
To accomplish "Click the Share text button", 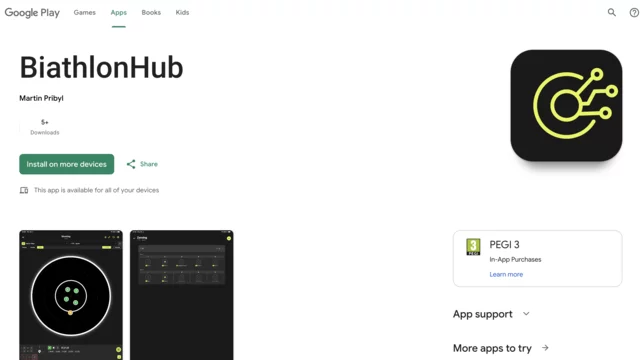I will pyautogui.click(x=149, y=164).
